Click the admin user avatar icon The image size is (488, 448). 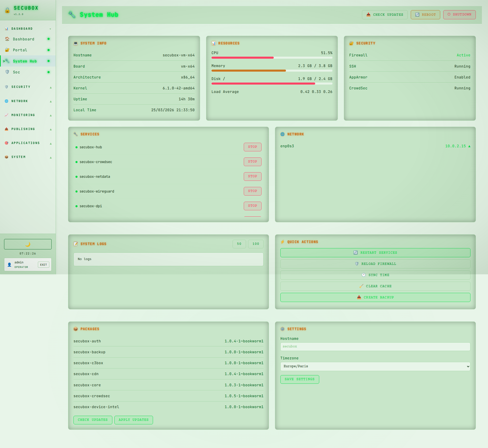coord(9,265)
